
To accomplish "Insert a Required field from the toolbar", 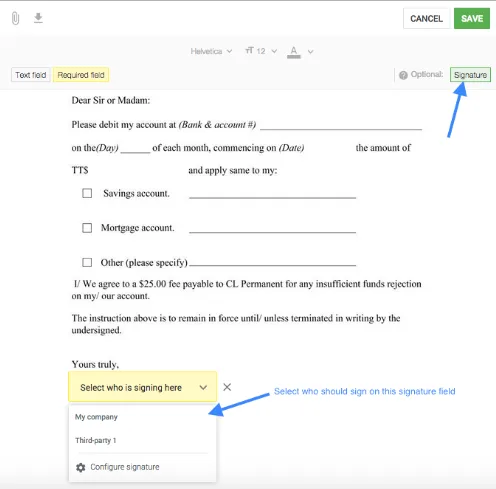I will pos(81,75).
